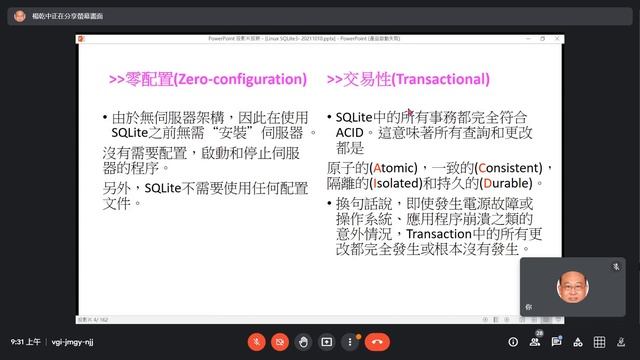Screen dimensions: 640x360
Task: Open the chat with everyone panel
Action: pyautogui.click(x=556, y=342)
